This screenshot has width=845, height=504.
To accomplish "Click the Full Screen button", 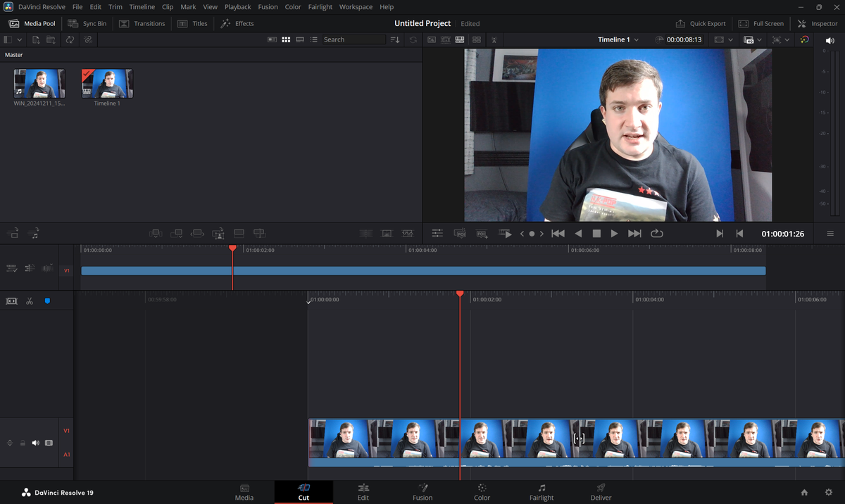I will click(x=761, y=23).
